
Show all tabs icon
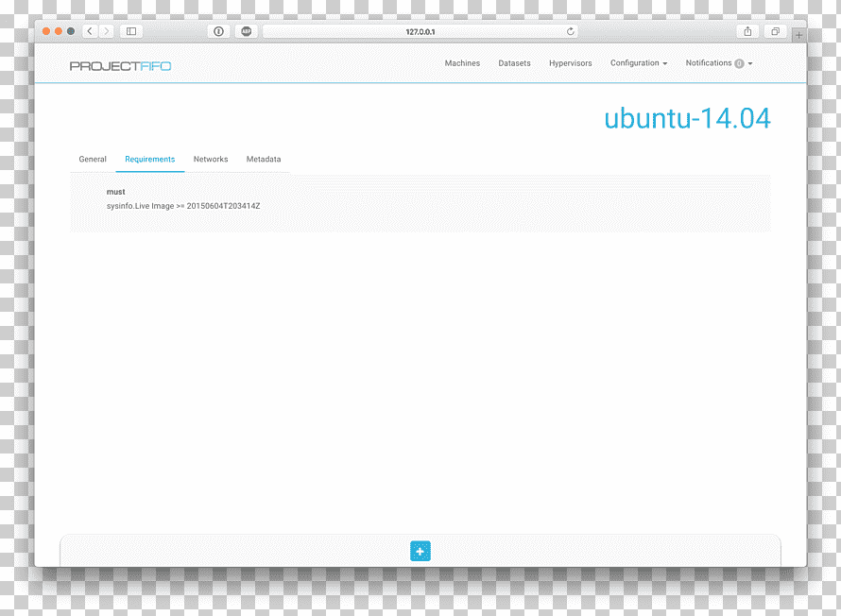775,31
